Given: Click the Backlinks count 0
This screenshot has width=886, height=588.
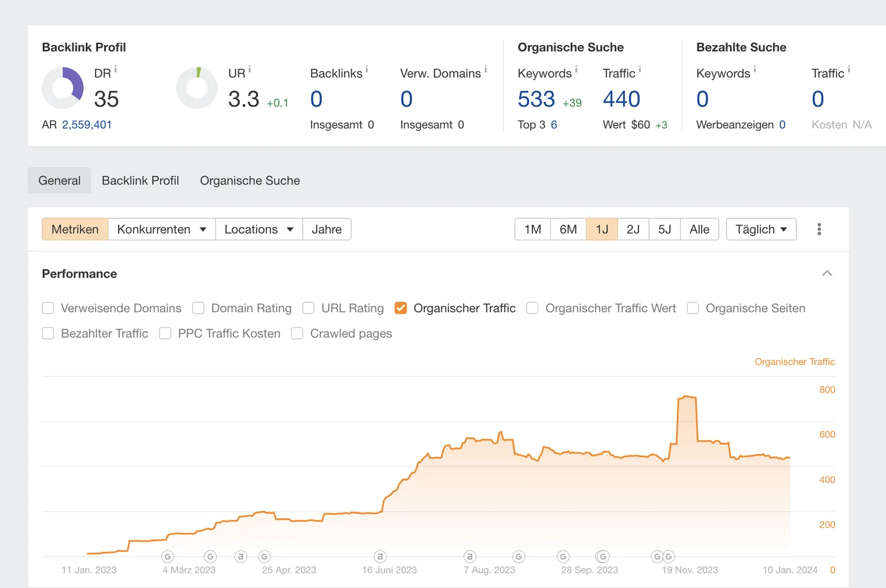Looking at the screenshot, I should pos(316,99).
